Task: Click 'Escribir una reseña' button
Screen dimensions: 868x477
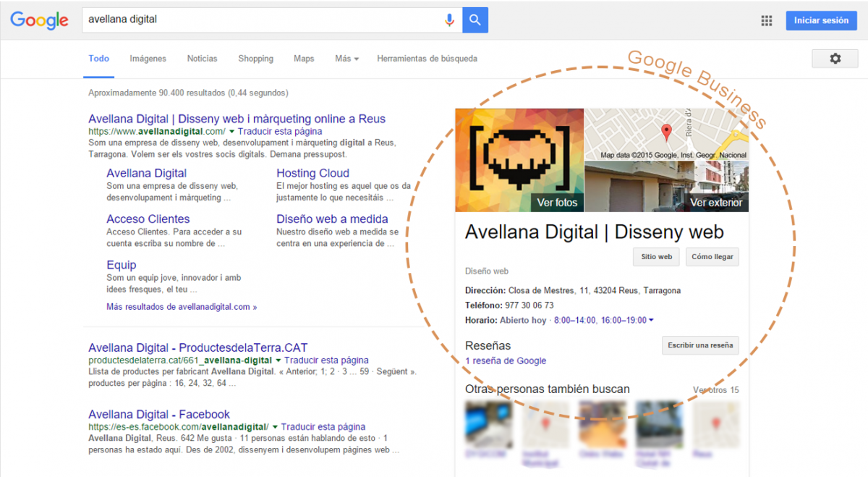Action: pyautogui.click(x=700, y=345)
